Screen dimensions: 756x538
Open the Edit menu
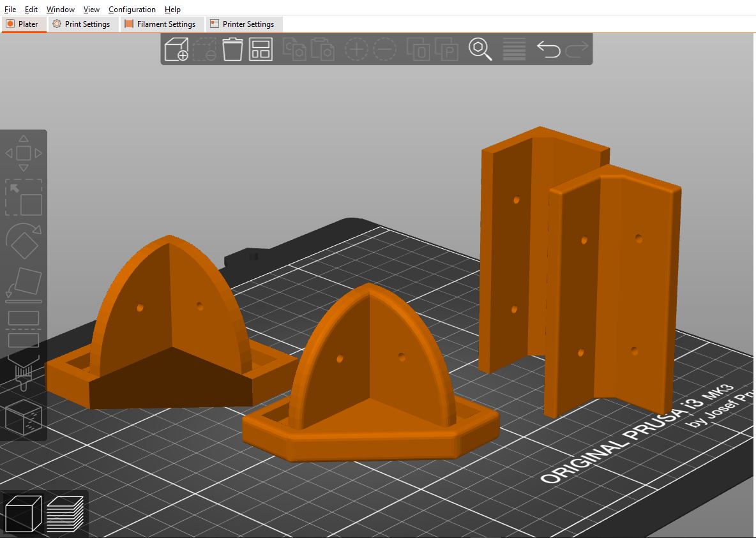[x=31, y=9]
